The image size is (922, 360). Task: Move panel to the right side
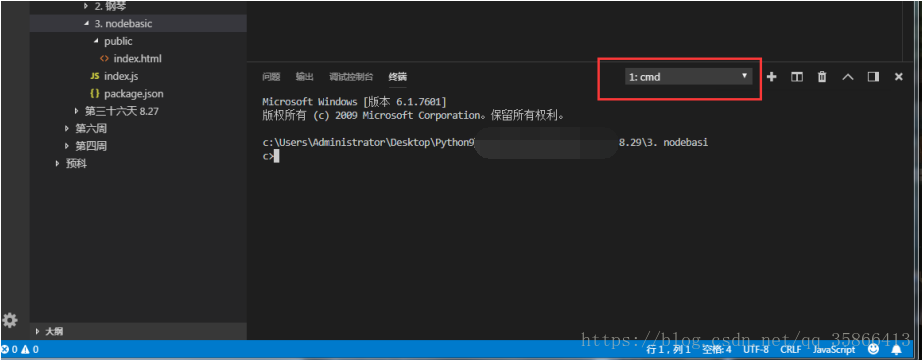coord(873,76)
